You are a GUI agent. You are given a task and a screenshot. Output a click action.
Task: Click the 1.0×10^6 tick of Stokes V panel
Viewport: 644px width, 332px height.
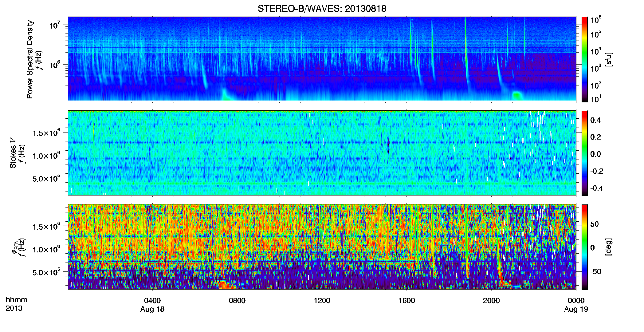(46, 156)
